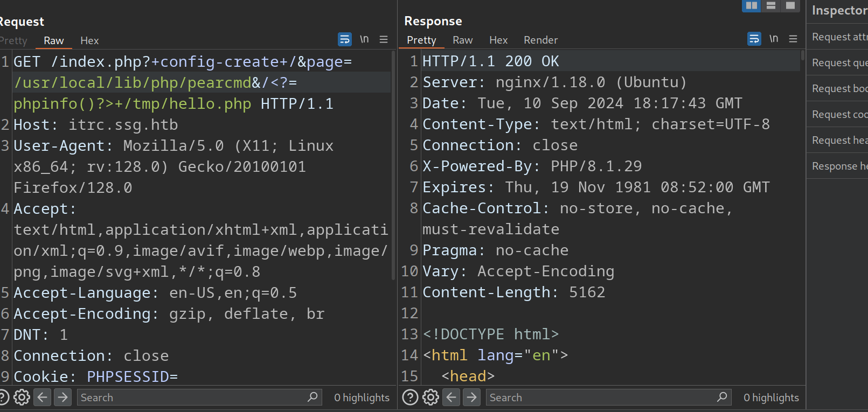Click 'Content-Length: 5162' header line
The width and height of the screenshot is (868, 412).
click(x=514, y=292)
